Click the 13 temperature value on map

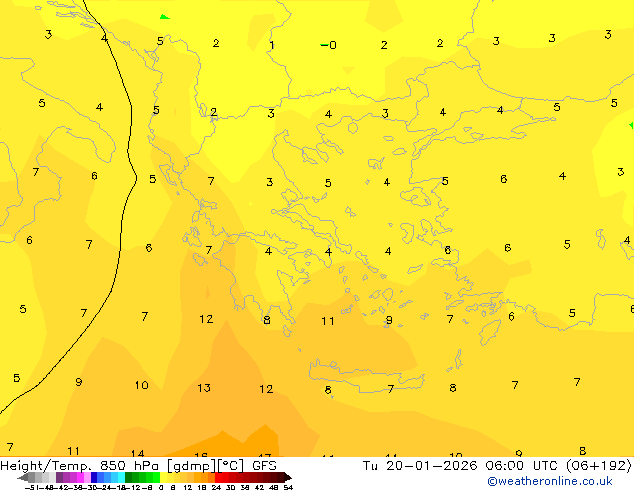click(204, 388)
